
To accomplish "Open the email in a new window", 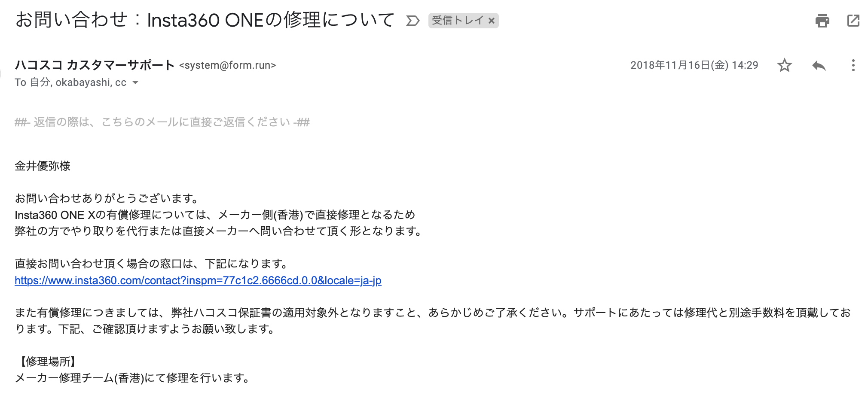I will pos(853,20).
